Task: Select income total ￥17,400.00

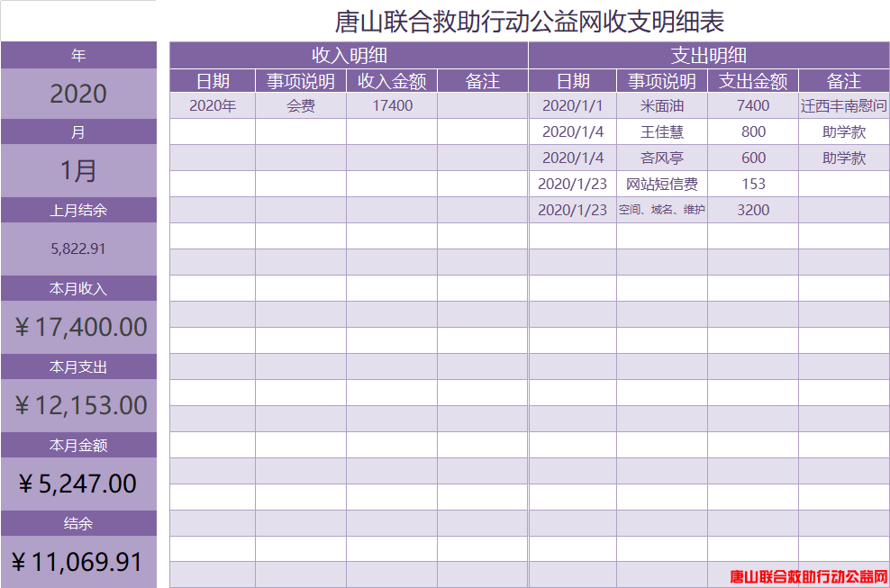Action: tap(78, 327)
